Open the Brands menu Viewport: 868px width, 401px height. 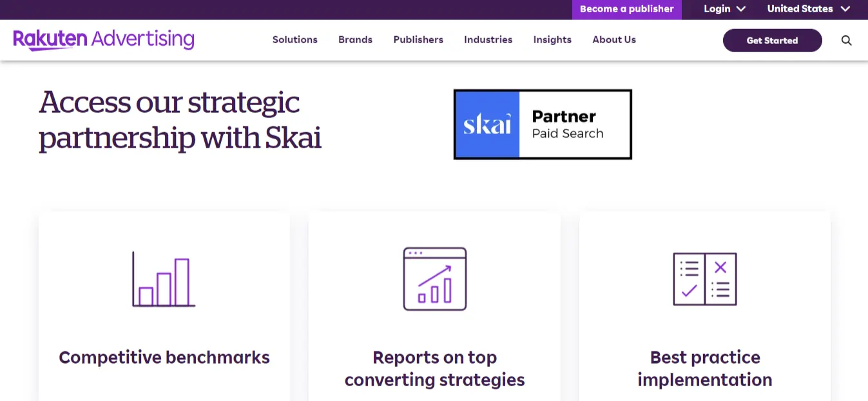coord(356,39)
